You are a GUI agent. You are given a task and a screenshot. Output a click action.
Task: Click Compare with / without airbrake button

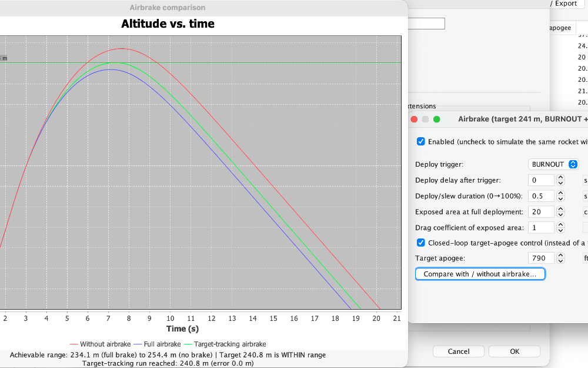(480, 274)
